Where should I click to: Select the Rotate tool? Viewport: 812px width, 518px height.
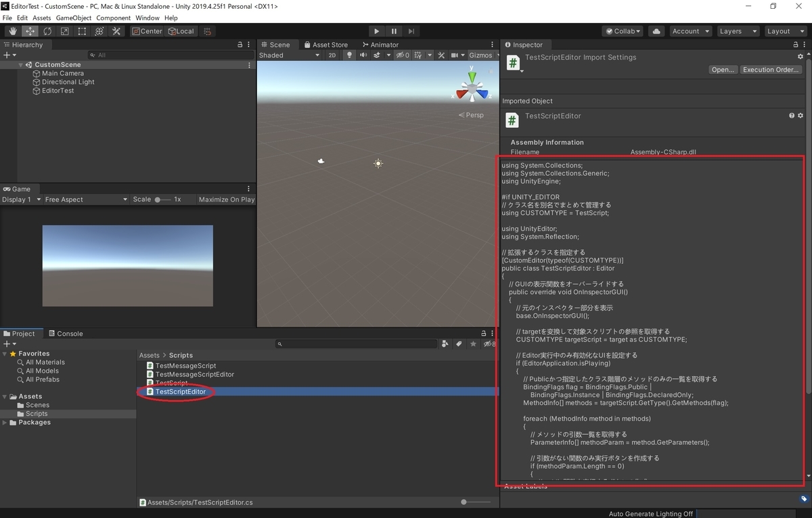[x=47, y=31]
